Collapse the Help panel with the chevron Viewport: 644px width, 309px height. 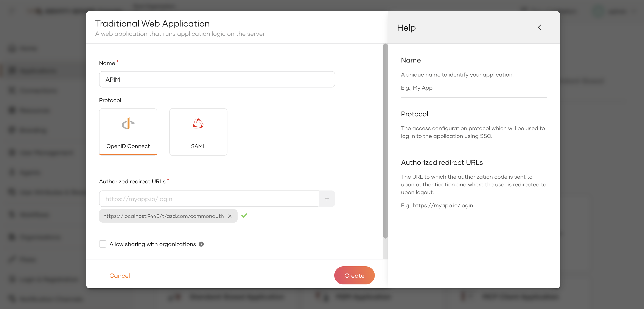[x=540, y=27]
